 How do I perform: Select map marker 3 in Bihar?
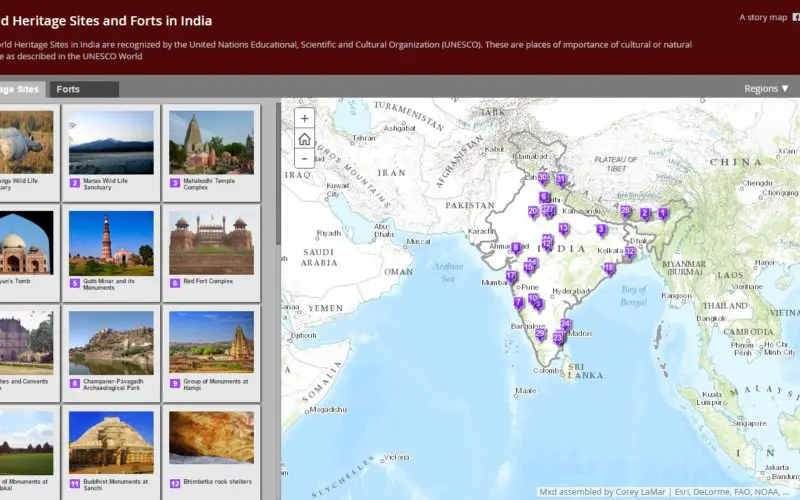click(602, 230)
